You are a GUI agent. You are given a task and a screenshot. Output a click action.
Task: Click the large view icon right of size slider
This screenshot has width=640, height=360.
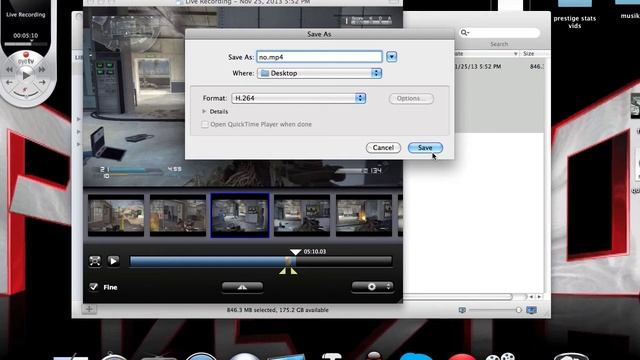tap(531, 310)
